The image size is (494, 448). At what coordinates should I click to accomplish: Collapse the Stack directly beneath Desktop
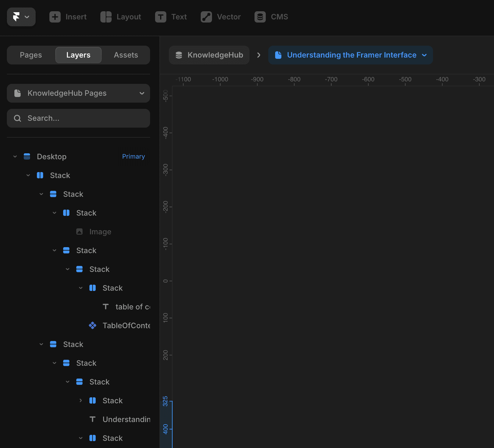point(28,175)
